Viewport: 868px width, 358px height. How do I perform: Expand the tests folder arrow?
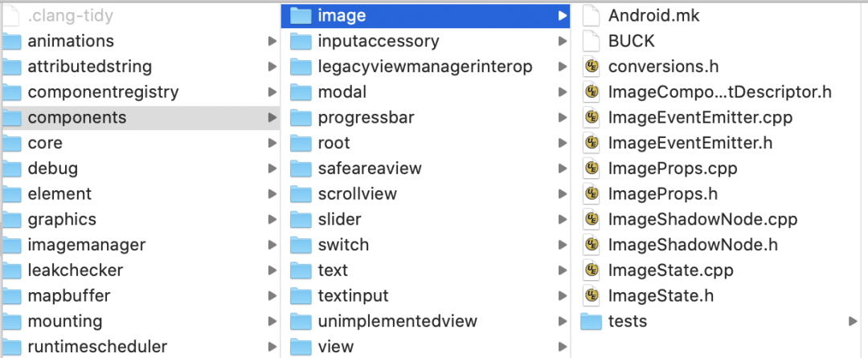(x=853, y=321)
